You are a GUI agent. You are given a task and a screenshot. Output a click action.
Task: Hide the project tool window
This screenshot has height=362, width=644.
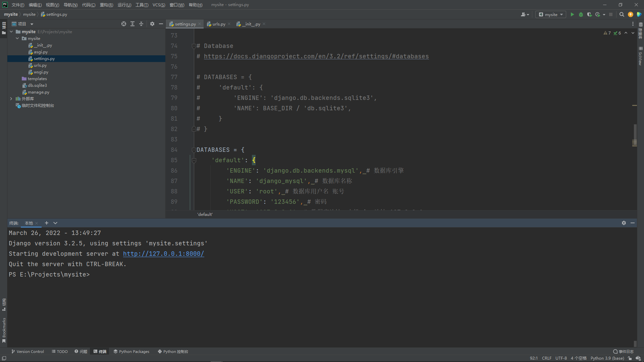tap(161, 24)
